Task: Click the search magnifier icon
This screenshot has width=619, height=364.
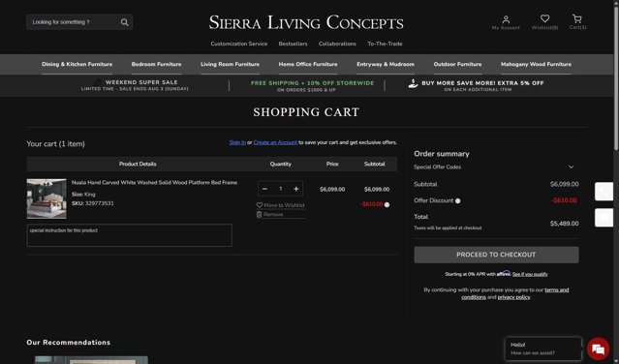Action: coord(124,22)
